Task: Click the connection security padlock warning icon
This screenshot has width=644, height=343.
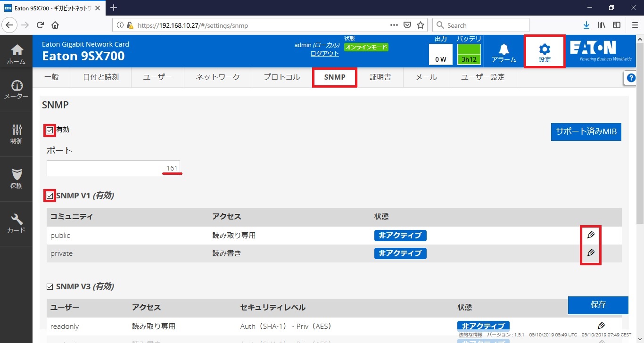Action: 130,25
